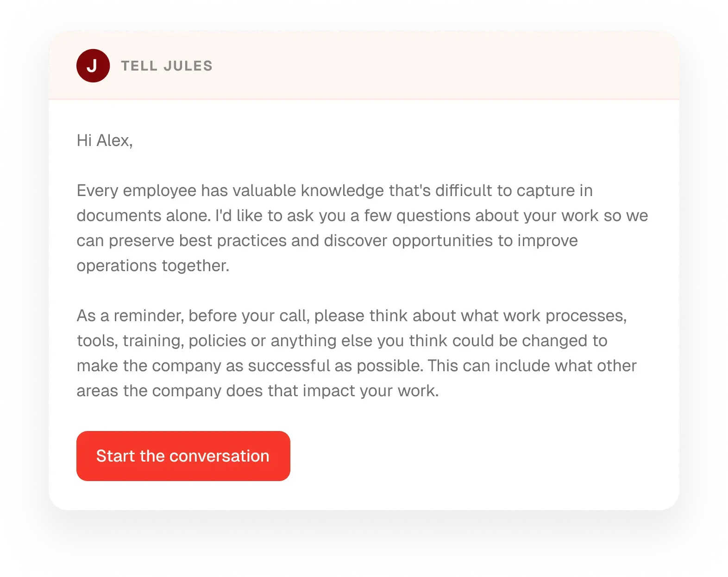
Task: Click the line starting 'make the company as successful'
Action: coord(357,366)
